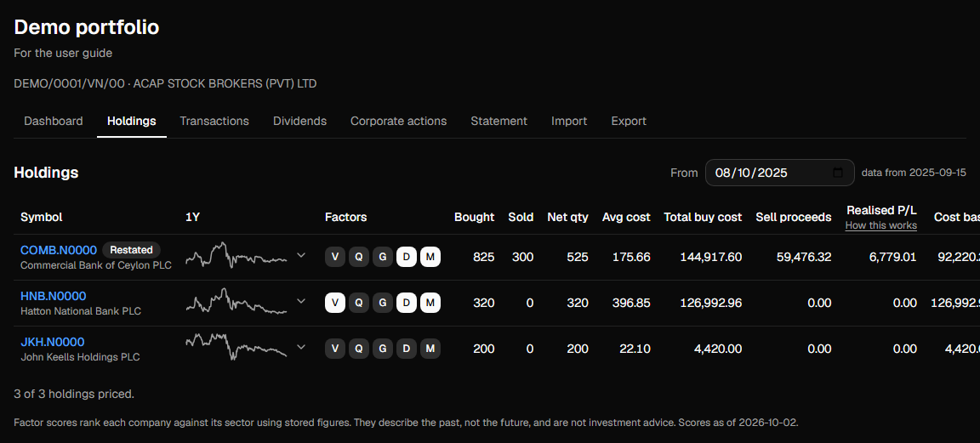The image size is (980, 443).
Task: Click the 1Y column header
Action: [x=192, y=218]
